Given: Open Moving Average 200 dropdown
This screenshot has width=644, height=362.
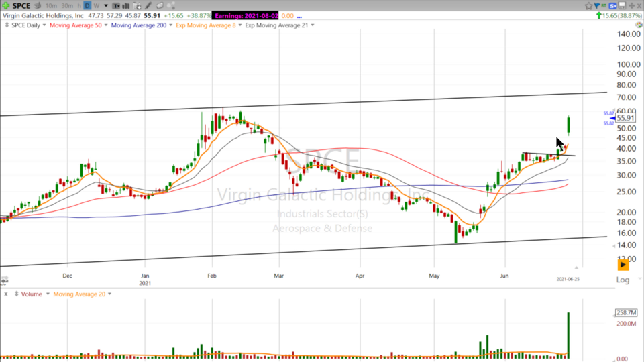Looking at the screenshot, I should click(170, 25).
